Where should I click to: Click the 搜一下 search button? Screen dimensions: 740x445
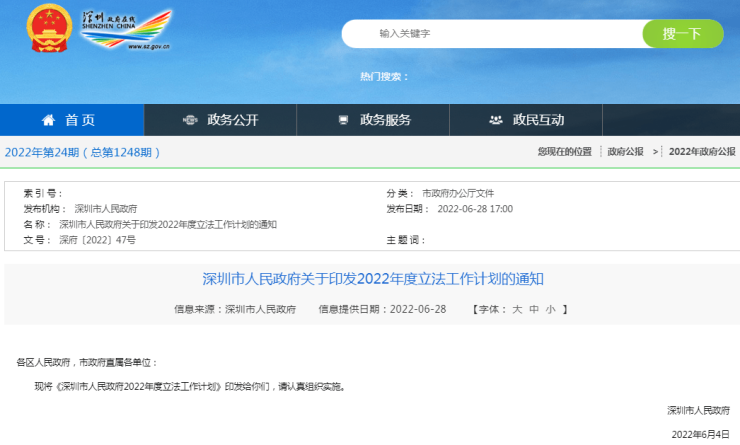pyautogui.click(x=682, y=34)
